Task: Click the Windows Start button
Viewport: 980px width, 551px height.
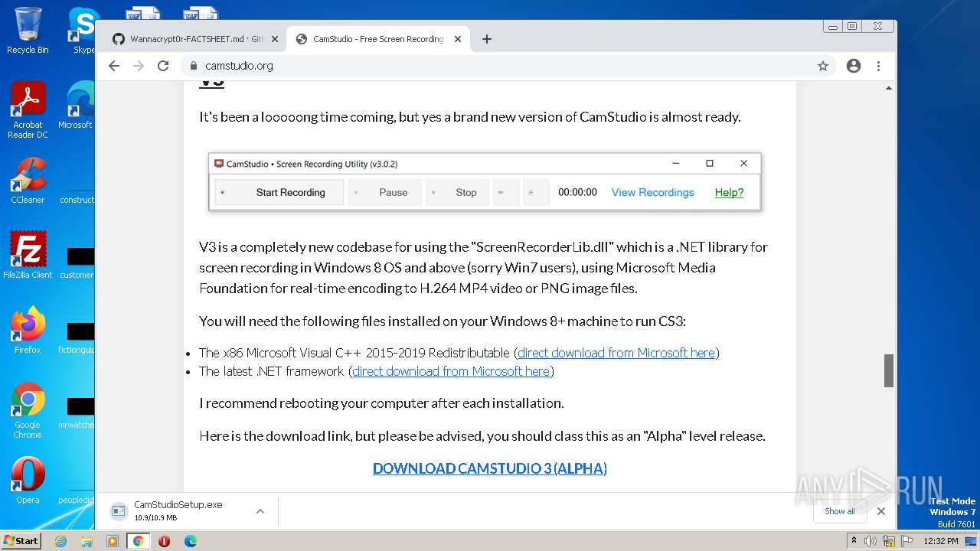Action: tap(21, 540)
